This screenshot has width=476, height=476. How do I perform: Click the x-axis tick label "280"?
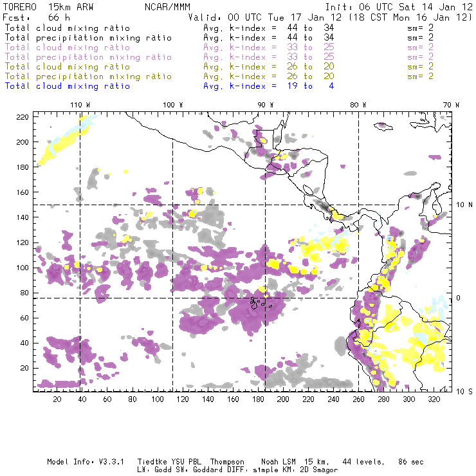384,399
